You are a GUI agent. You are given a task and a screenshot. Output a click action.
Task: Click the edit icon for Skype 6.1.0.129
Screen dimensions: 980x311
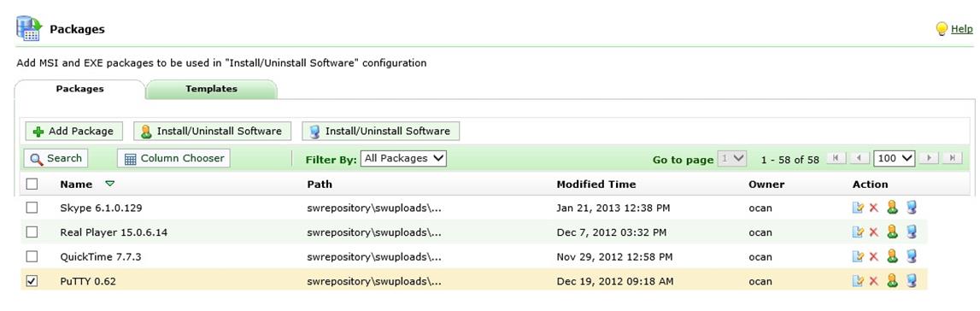coord(858,208)
